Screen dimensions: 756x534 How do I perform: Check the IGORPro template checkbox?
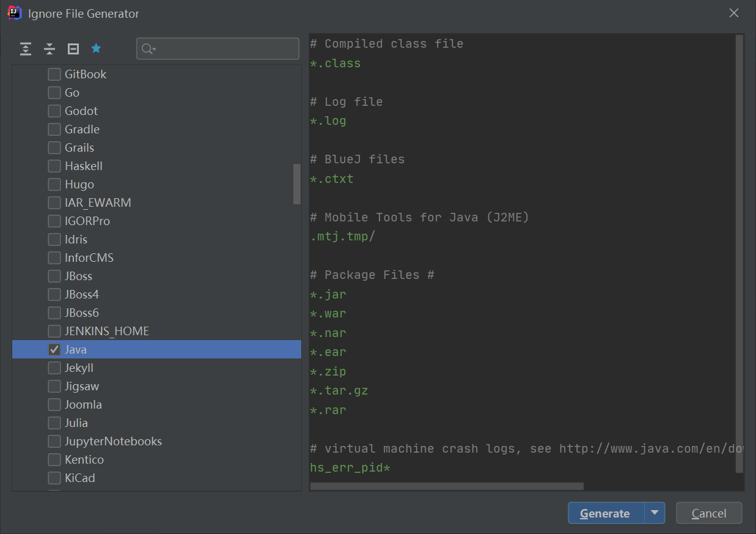point(54,221)
